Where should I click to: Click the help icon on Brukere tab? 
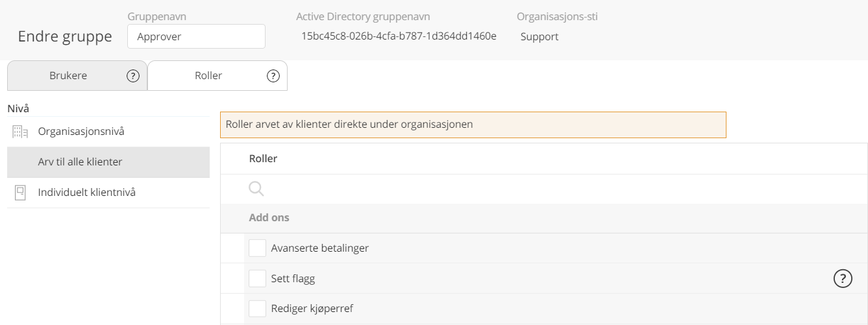pyautogui.click(x=133, y=76)
